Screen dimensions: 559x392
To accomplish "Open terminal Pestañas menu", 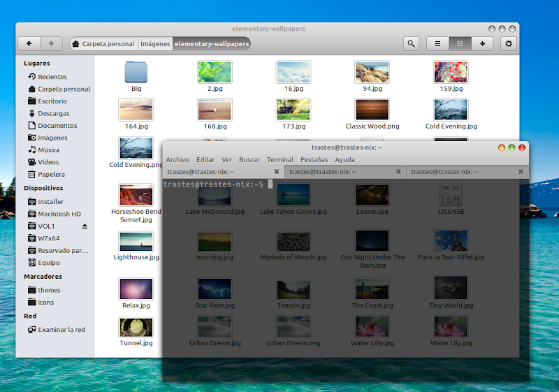I will point(314,159).
